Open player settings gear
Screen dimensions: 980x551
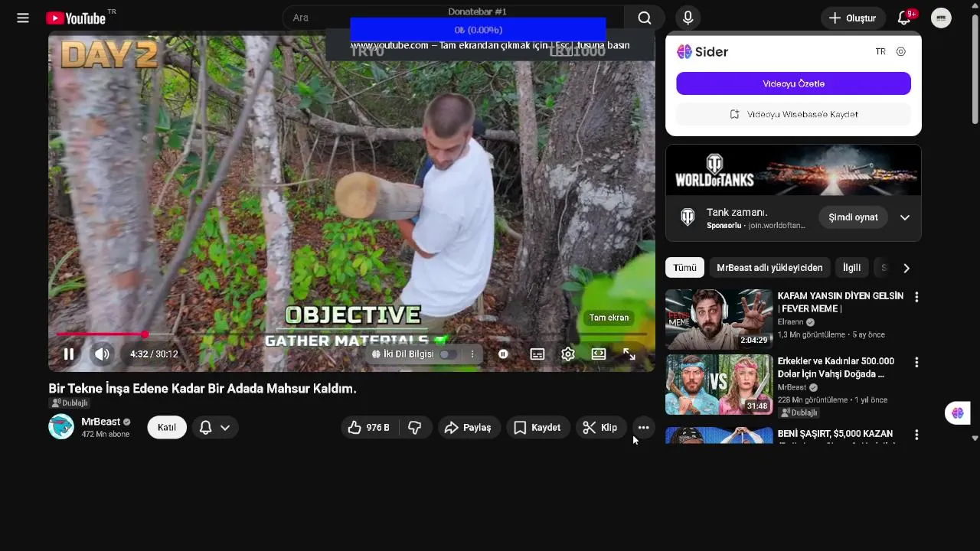click(568, 354)
